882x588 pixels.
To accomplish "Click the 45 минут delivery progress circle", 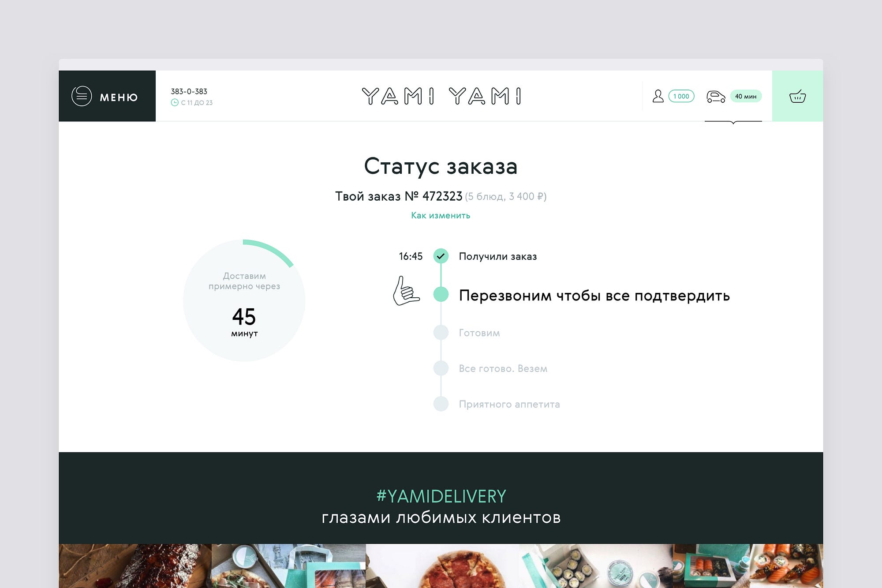I will (x=244, y=300).
